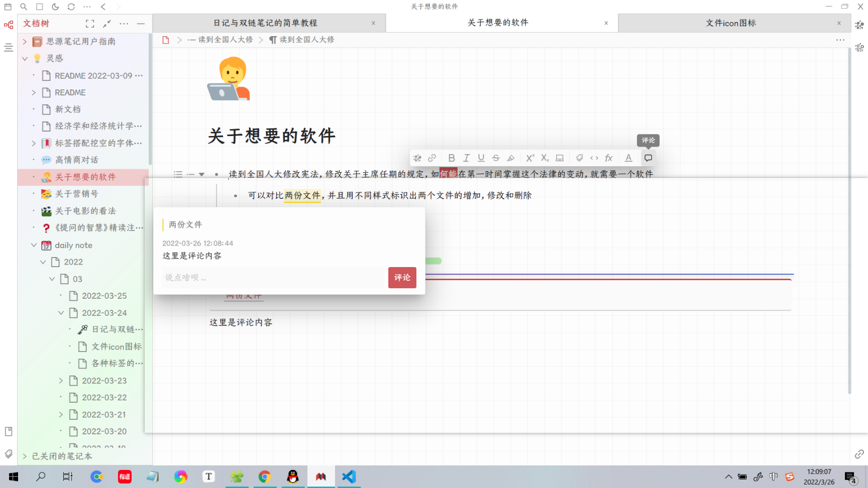Make the selected text subscript
The width and height of the screenshot is (868, 488).
545,158
